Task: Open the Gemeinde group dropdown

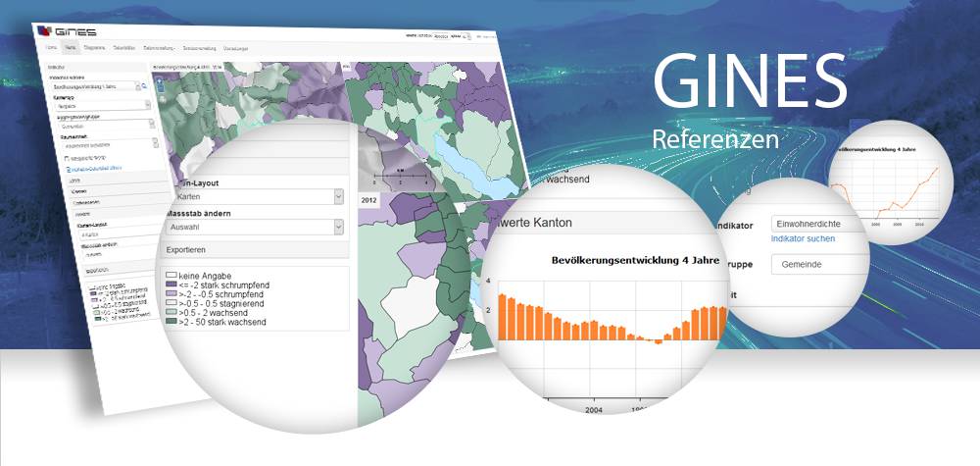Action: coord(820,265)
